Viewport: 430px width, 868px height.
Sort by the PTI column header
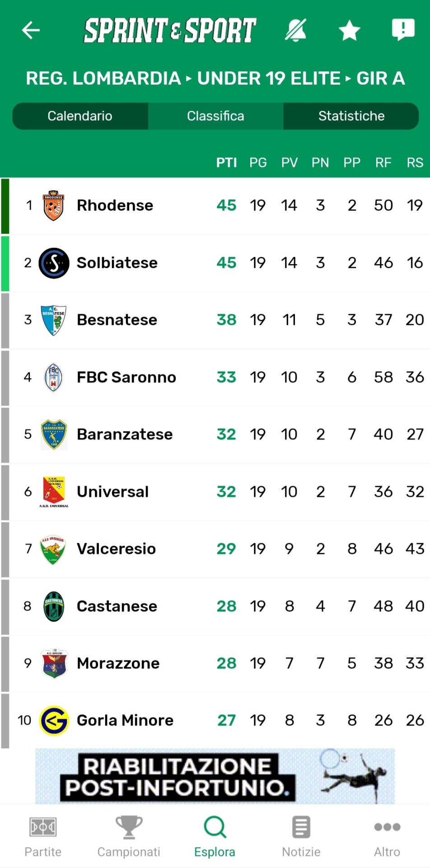(x=226, y=163)
